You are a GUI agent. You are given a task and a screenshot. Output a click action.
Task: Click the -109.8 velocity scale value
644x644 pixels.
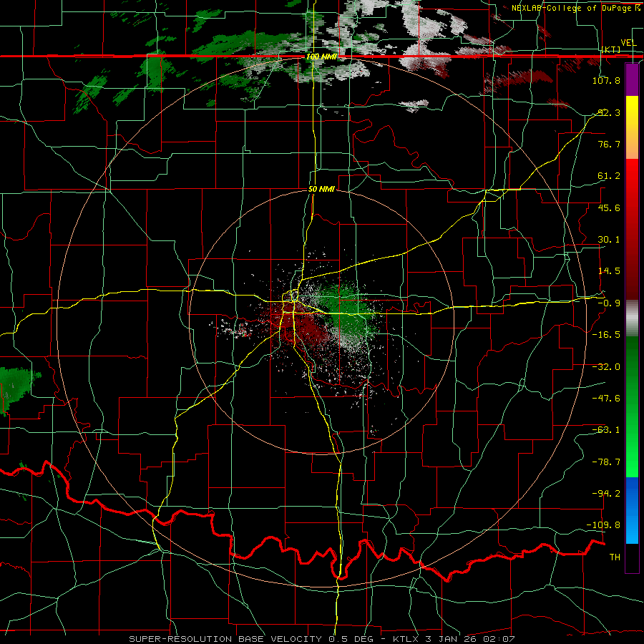point(604,525)
